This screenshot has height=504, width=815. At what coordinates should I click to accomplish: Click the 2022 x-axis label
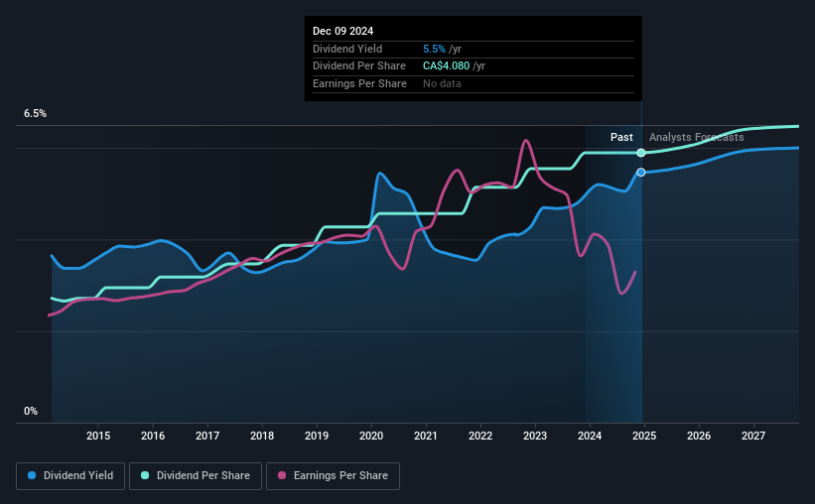(x=480, y=436)
